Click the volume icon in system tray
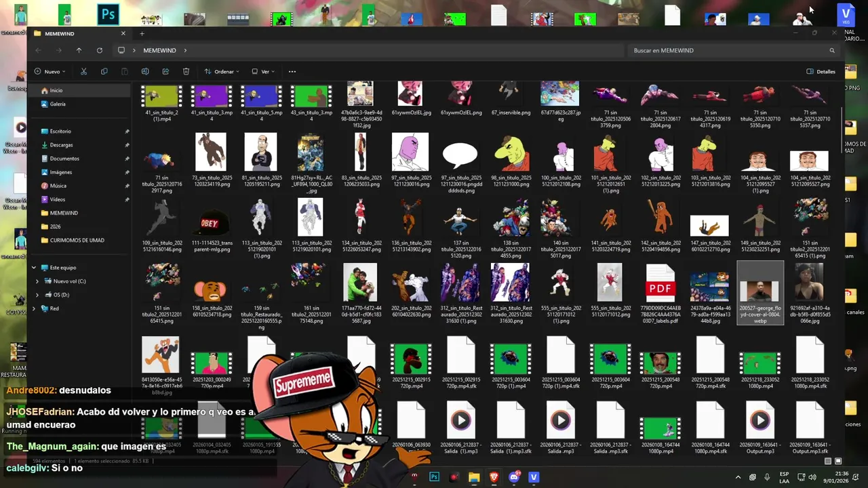Image resolution: width=868 pixels, height=488 pixels. [x=812, y=477]
